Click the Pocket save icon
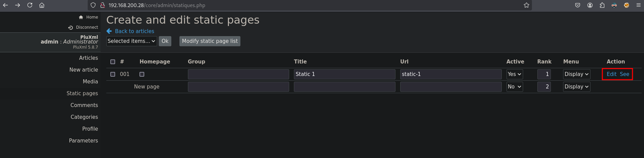Screen dimensions: 644x158 point(578,5)
